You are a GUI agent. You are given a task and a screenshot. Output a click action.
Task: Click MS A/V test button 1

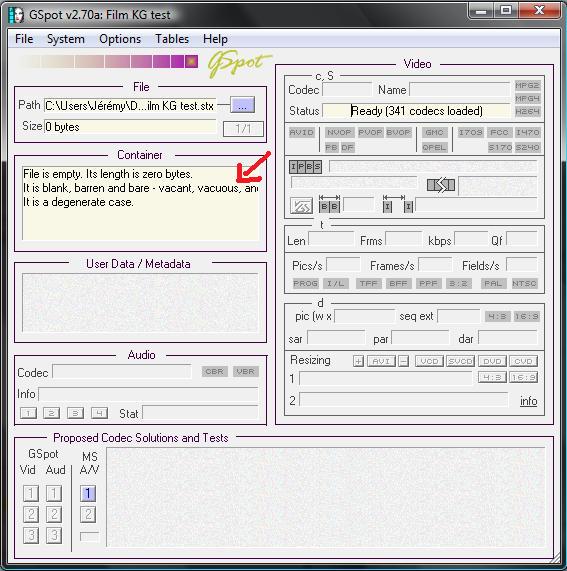pyautogui.click(x=88, y=493)
